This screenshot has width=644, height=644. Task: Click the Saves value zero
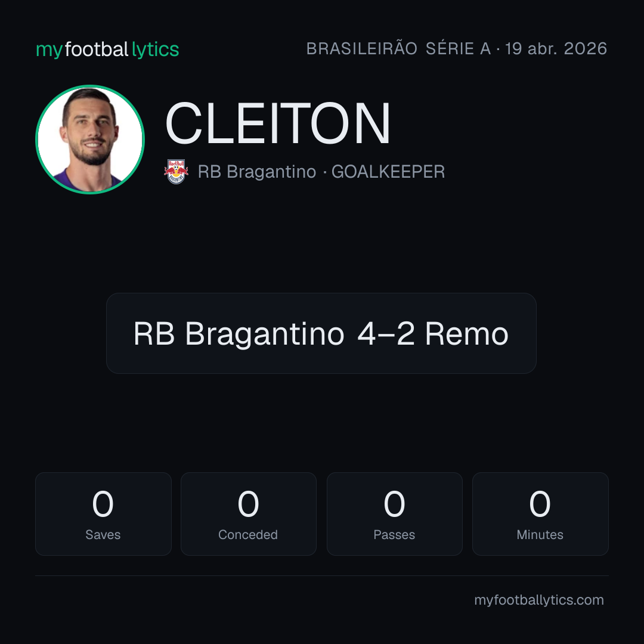pyautogui.click(x=103, y=504)
